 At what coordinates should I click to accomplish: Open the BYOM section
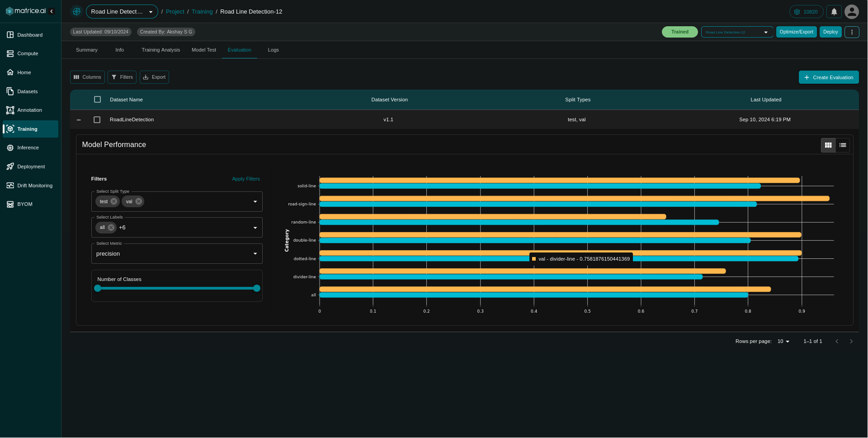pos(30,204)
